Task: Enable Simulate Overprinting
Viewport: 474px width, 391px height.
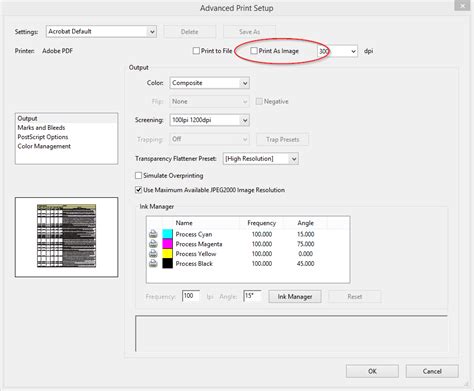Action: click(x=138, y=175)
